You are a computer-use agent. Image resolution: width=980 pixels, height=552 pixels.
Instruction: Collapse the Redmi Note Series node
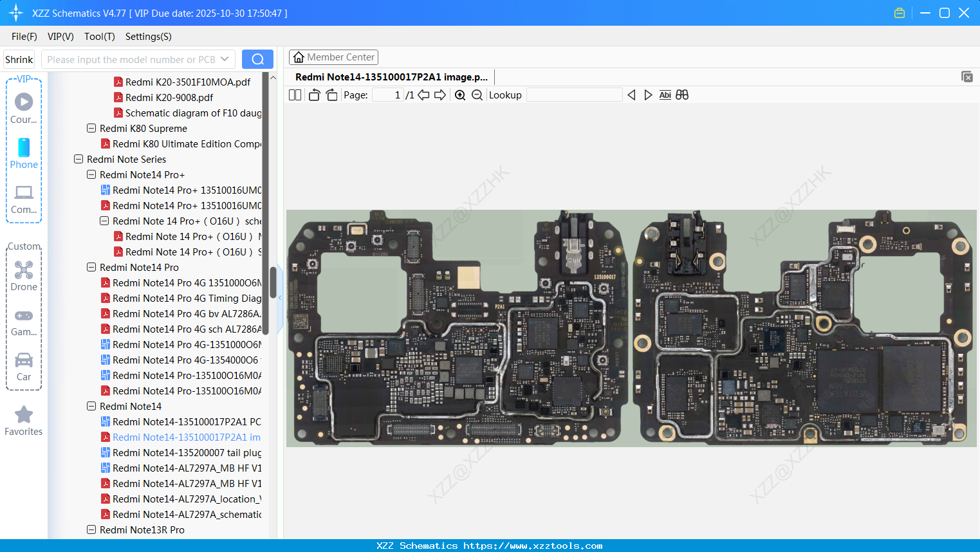(78, 159)
